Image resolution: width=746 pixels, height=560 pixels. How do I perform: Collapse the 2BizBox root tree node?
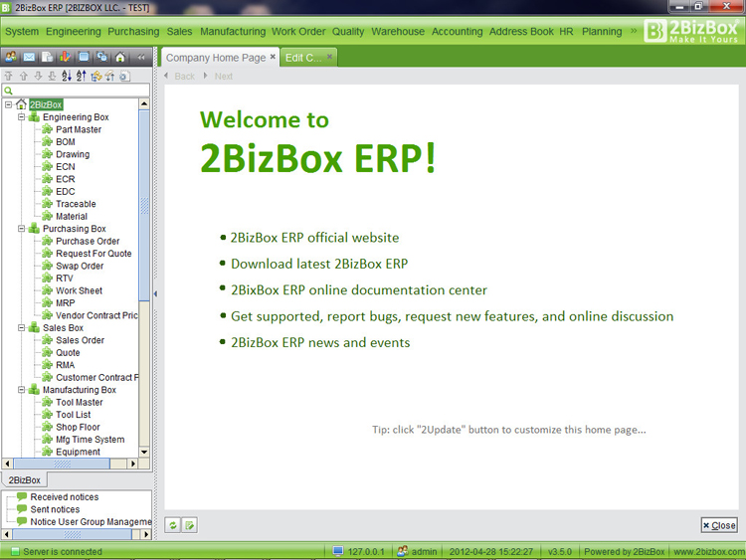click(x=9, y=104)
